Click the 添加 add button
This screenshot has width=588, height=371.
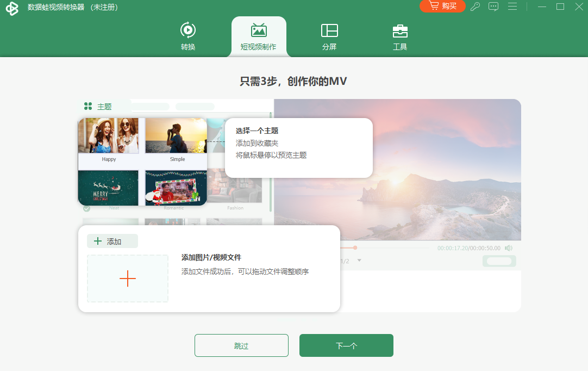pos(112,241)
